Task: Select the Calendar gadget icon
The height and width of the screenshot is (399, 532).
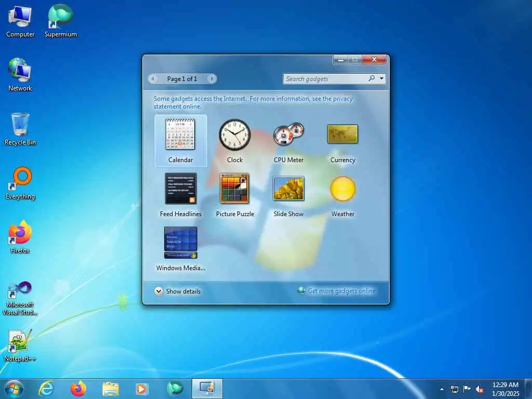Action: pos(180,135)
